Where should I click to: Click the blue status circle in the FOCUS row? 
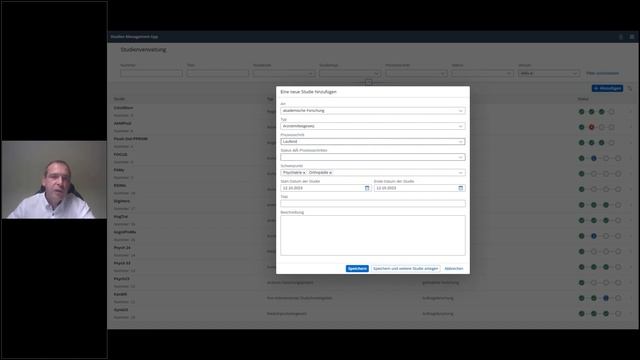(x=594, y=158)
